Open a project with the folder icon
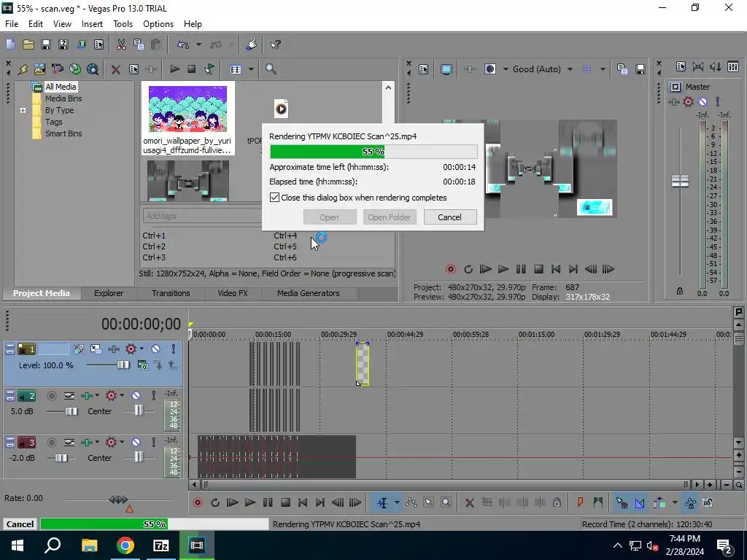747x560 pixels. pyautogui.click(x=28, y=44)
